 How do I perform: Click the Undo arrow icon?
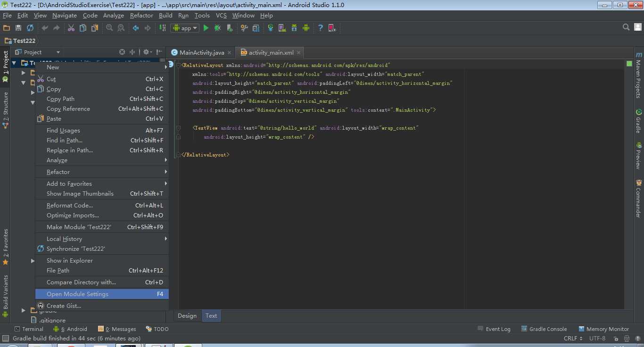(x=45, y=28)
